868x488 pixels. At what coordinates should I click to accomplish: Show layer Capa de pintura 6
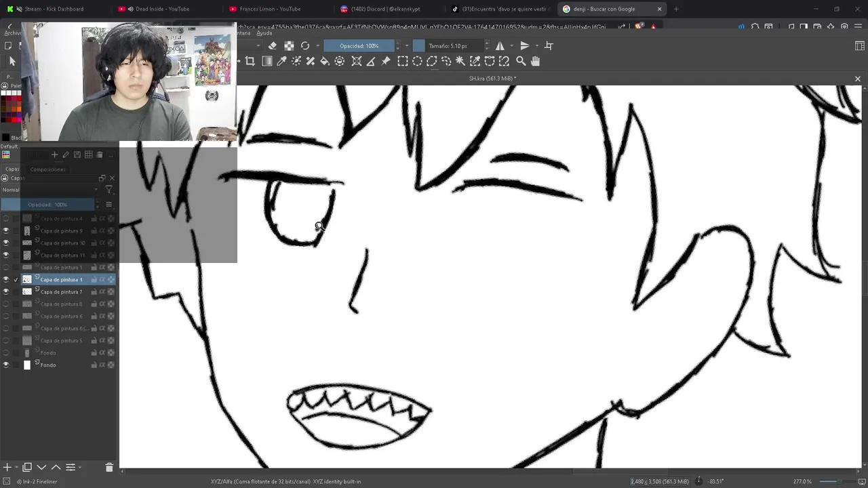pos(6,316)
